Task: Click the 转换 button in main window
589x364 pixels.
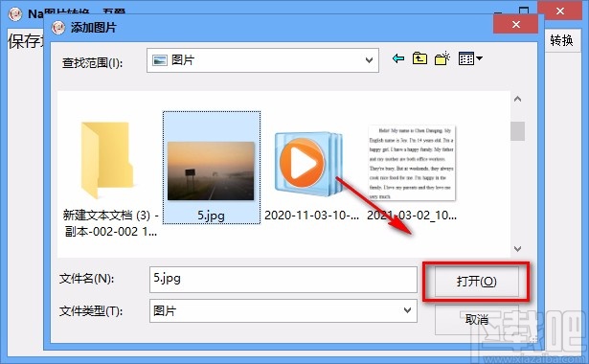Action: tap(561, 40)
